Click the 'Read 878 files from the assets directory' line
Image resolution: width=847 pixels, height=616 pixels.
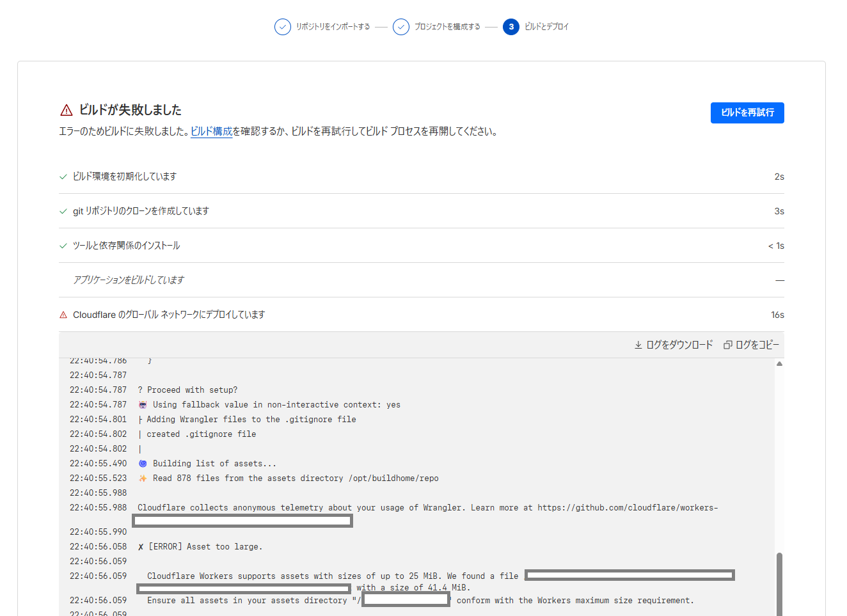click(x=289, y=478)
